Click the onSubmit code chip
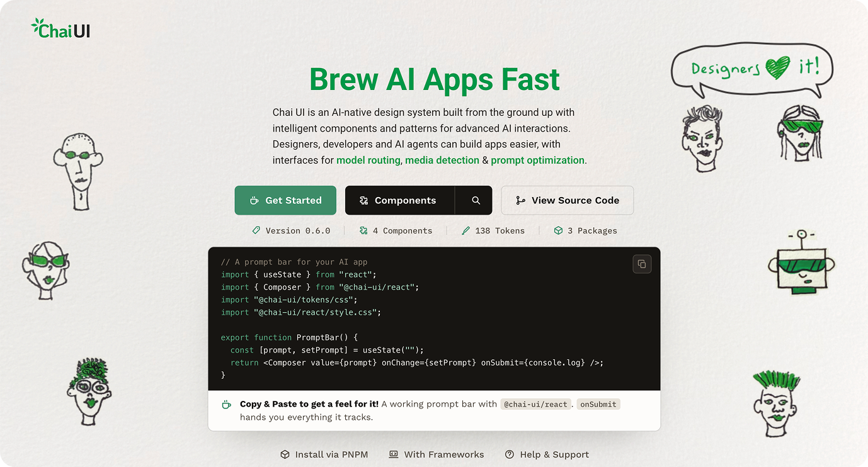Viewport: 868px width, 467px height. pyautogui.click(x=598, y=404)
